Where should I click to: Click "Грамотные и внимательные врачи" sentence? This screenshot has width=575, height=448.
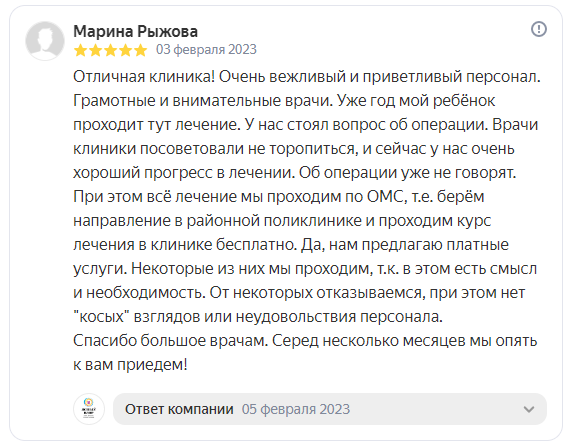[x=203, y=101]
